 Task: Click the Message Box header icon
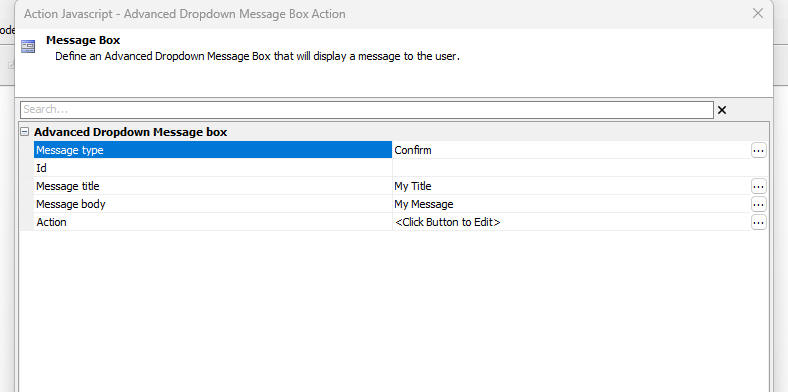click(28, 47)
